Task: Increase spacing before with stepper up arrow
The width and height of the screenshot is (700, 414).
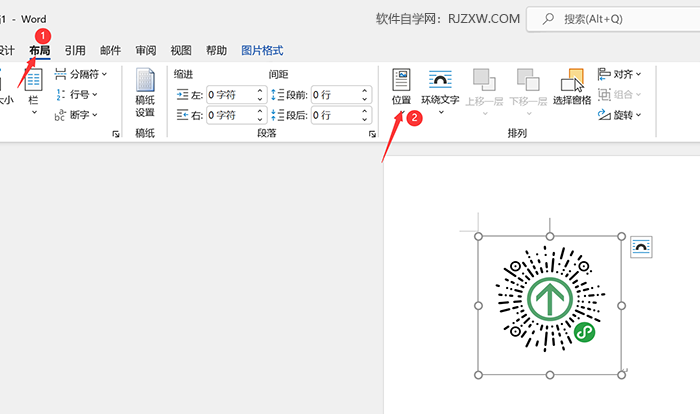Action: (365, 91)
